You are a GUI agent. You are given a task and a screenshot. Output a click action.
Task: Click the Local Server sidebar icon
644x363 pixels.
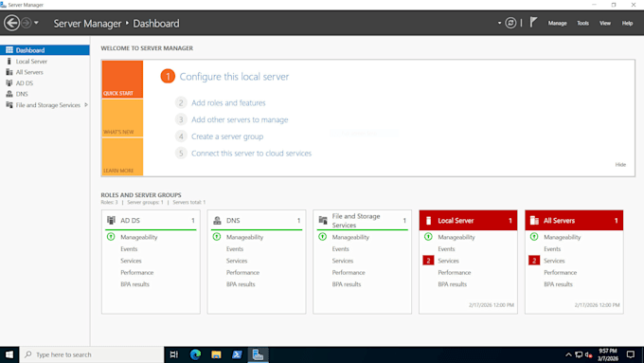(9, 62)
